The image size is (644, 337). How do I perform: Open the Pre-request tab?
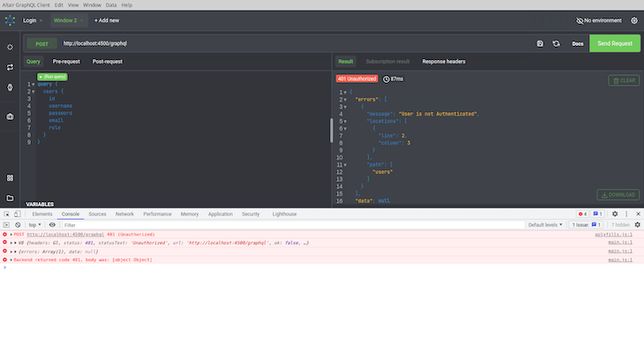click(66, 62)
